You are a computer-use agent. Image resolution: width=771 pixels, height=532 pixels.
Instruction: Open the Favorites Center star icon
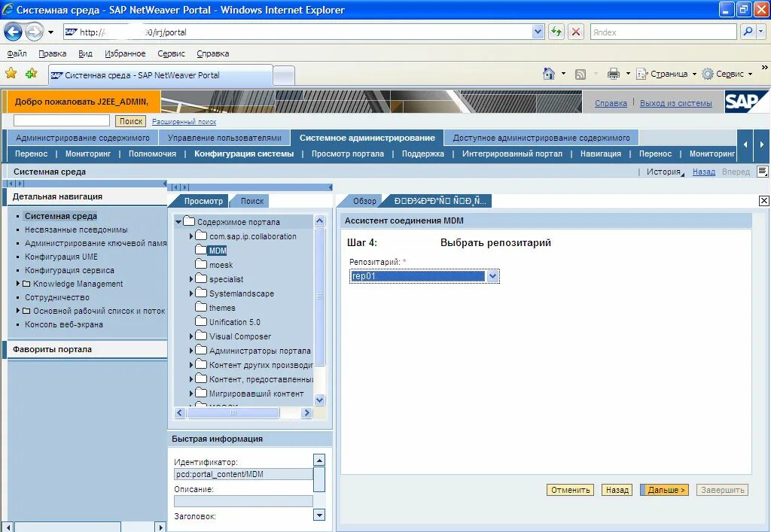point(11,74)
